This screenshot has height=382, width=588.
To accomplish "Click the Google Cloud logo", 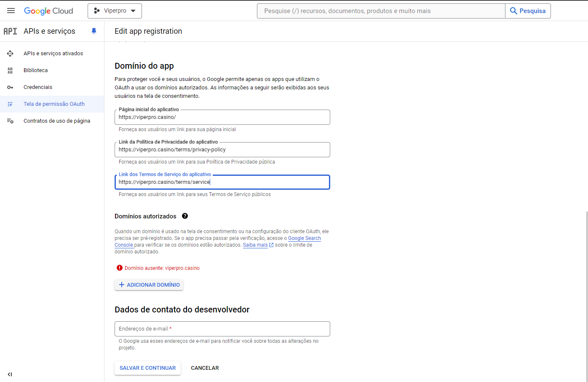I will (48, 11).
